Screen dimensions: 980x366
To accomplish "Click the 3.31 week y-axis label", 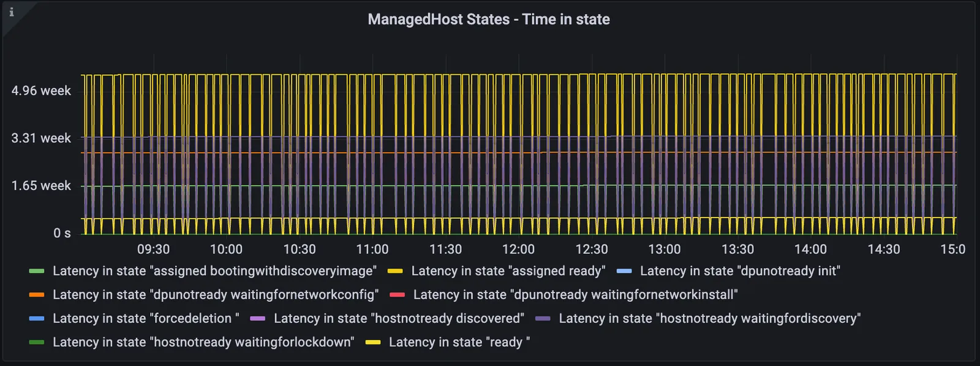I will click(41, 139).
